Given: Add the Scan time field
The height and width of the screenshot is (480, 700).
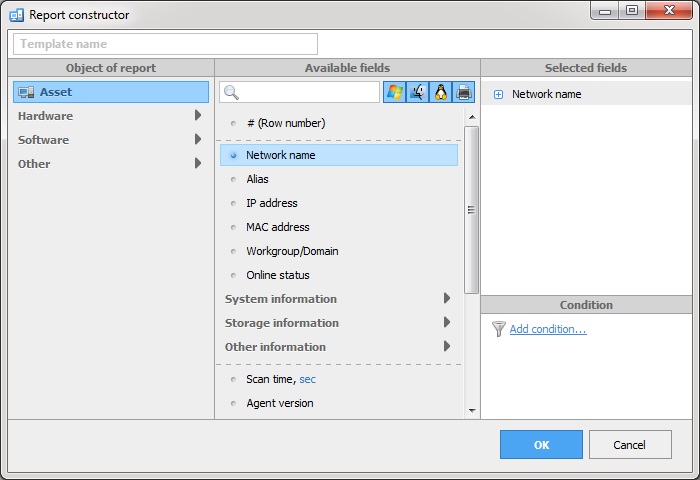Looking at the screenshot, I should pyautogui.click(x=339, y=379).
